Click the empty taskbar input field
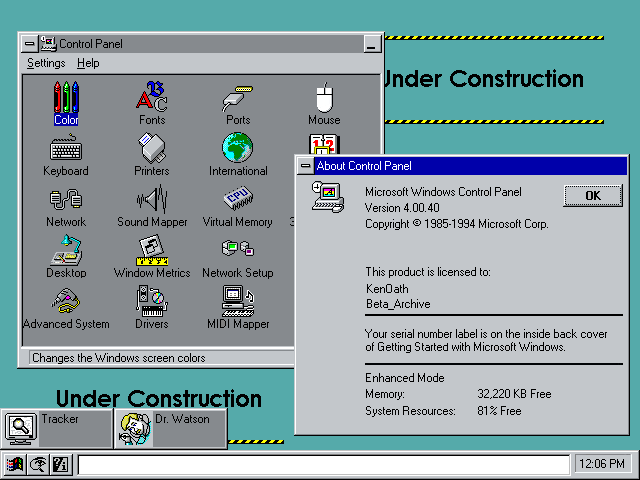640x480 pixels. [x=324, y=464]
